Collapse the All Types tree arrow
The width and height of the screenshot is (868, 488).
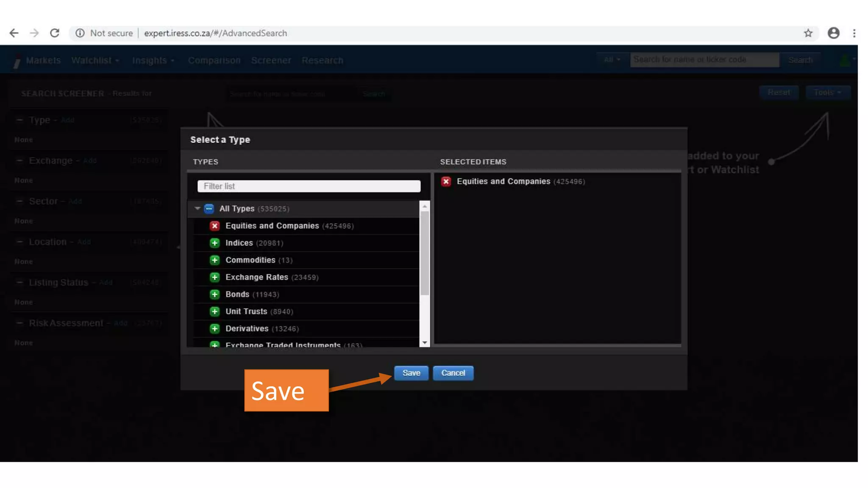197,208
